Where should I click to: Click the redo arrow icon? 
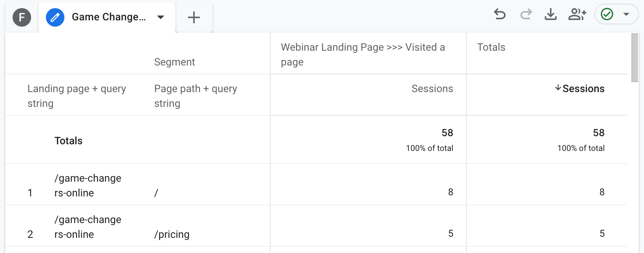(x=526, y=14)
